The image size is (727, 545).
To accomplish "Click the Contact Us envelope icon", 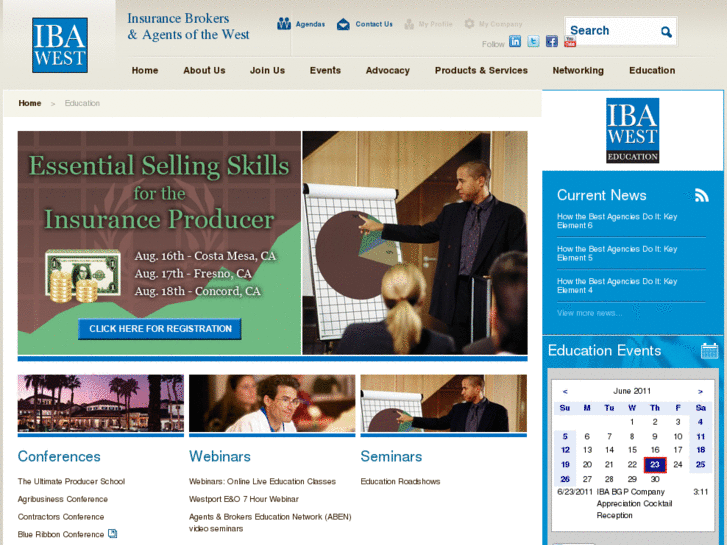I will pyautogui.click(x=343, y=24).
